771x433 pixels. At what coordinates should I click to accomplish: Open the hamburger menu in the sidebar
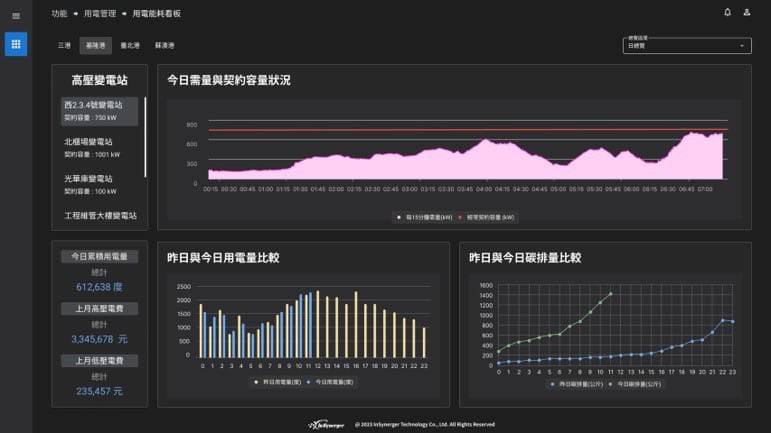(x=15, y=16)
